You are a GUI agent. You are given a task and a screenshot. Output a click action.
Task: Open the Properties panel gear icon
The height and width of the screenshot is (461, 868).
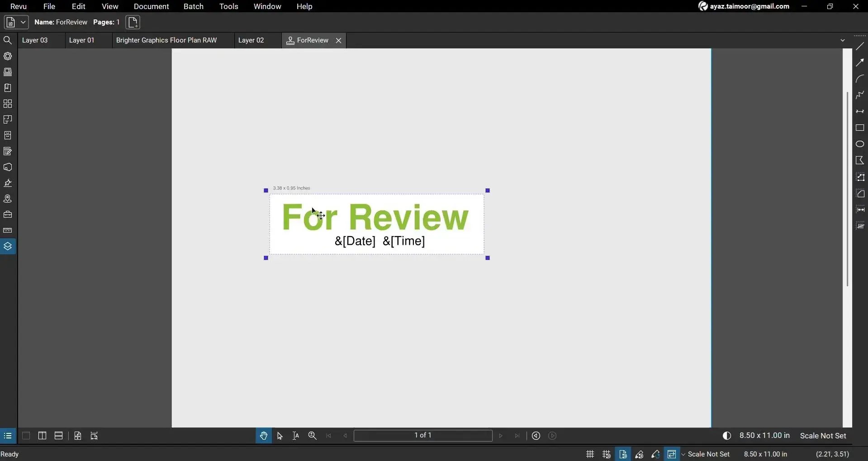tap(8, 56)
